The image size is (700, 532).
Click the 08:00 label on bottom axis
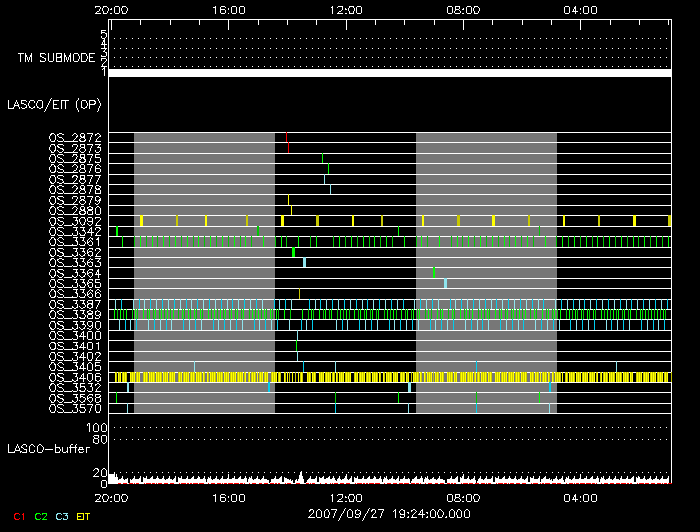point(464,497)
